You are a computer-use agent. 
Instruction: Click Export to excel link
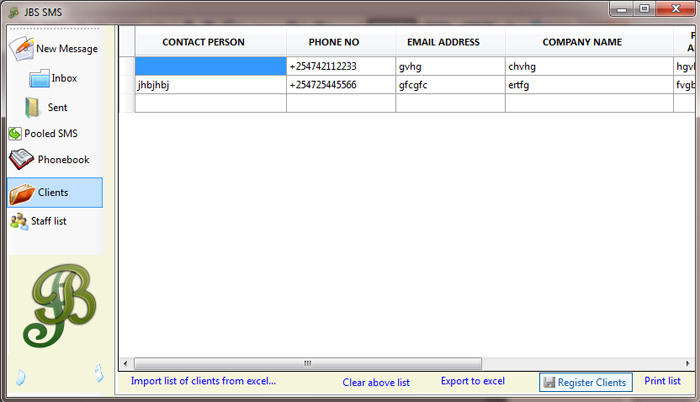tap(472, 381)
